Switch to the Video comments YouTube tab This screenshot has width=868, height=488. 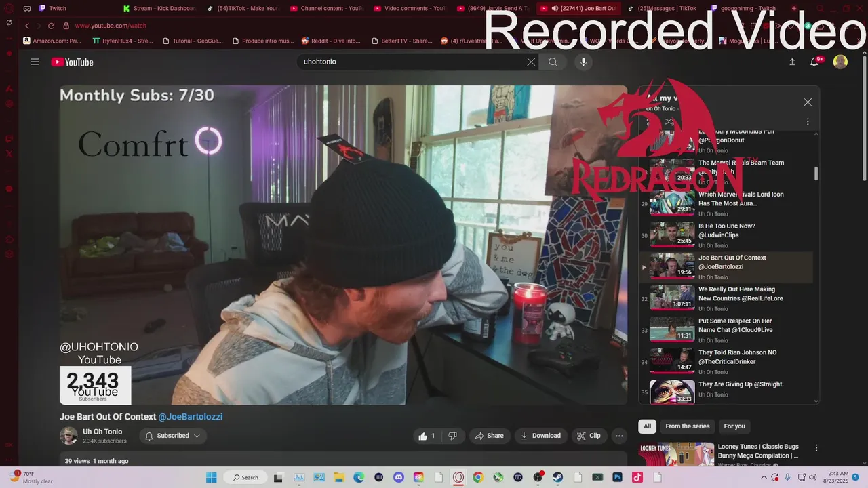410,9
